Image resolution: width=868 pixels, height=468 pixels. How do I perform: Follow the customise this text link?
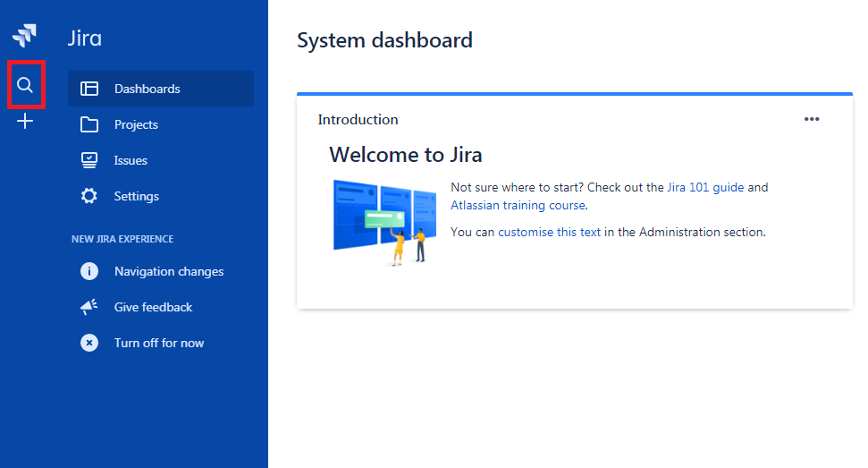(549, 232)
